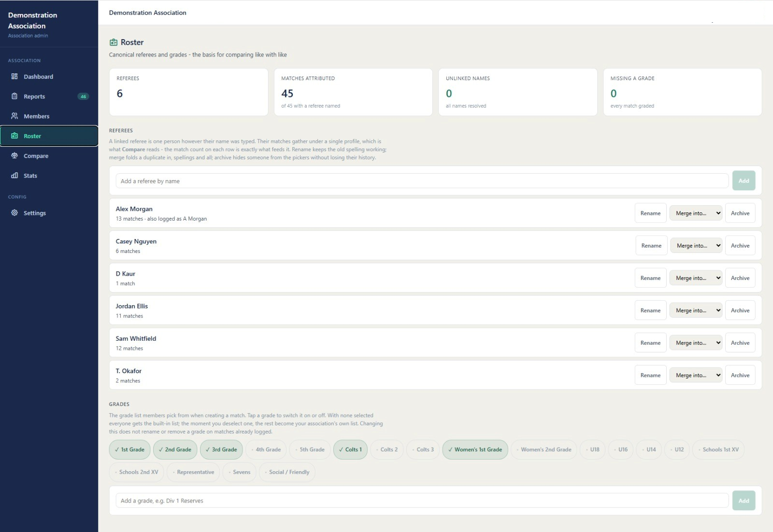
Task: Click the Compare scales icon
Action: (14, 155)
